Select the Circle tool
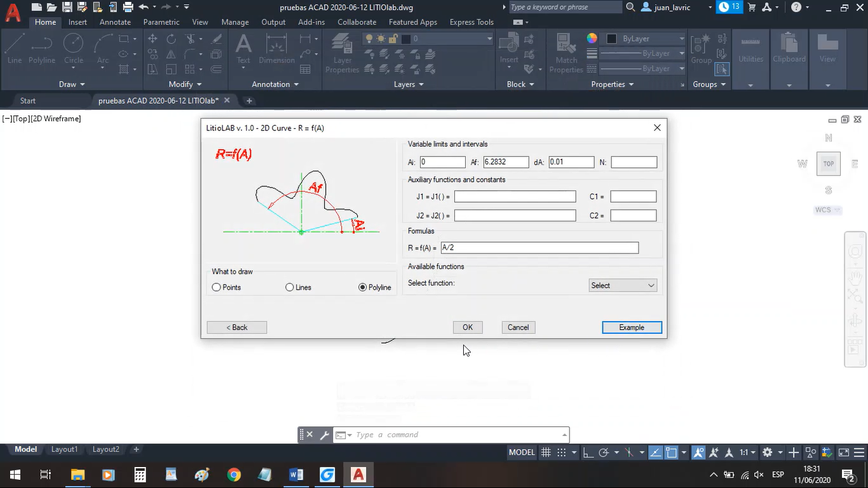Screen dimensions: 868x488 (74, 48)
